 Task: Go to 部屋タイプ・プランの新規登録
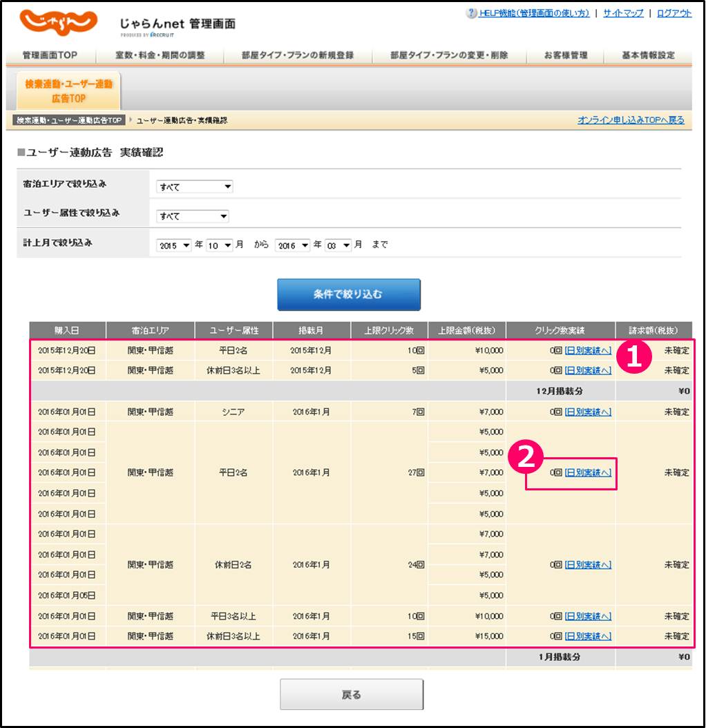click(298, 55)
